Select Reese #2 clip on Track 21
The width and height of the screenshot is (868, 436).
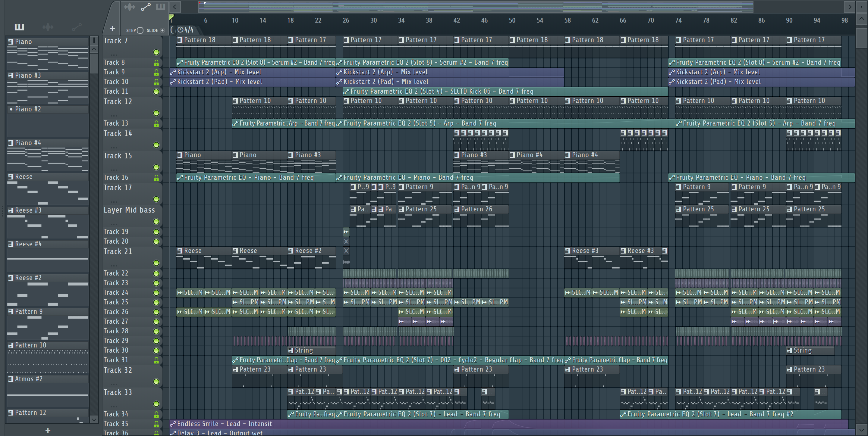coord(312,258)
